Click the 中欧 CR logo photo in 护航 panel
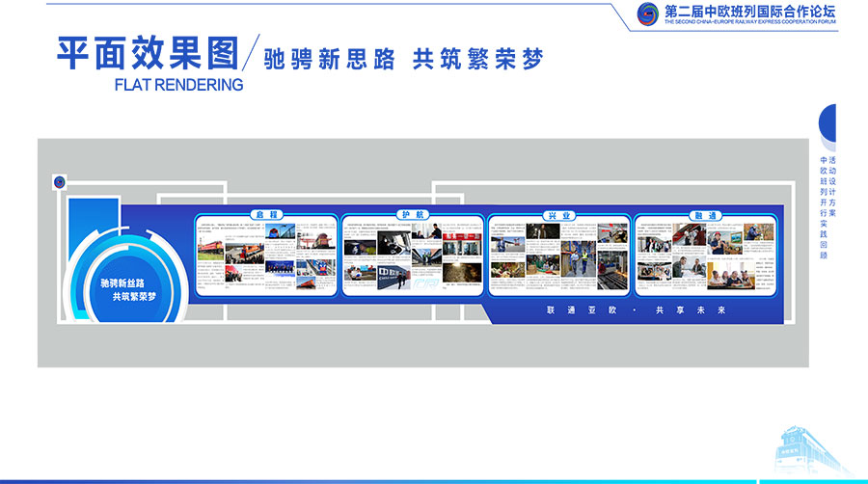868x484 pixels. [393, 277]
